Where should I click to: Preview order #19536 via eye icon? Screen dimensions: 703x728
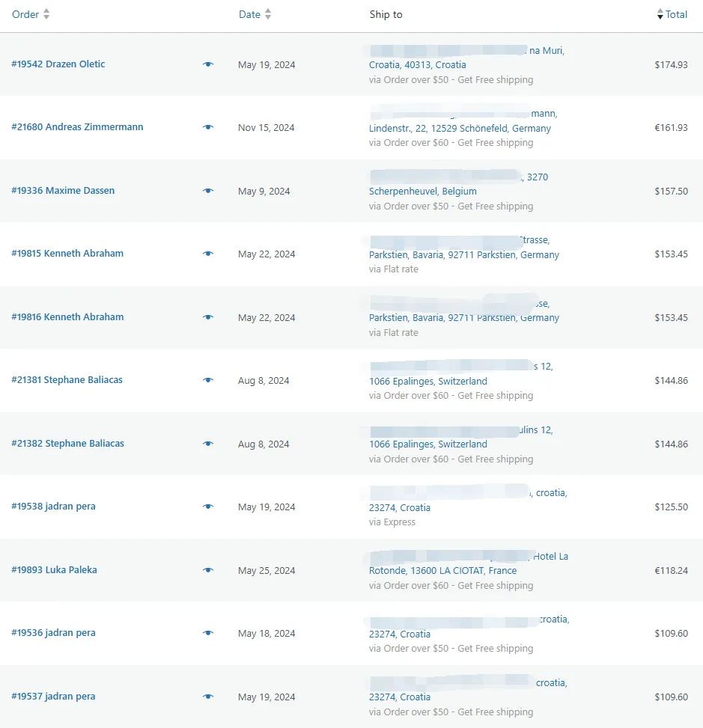208,633
